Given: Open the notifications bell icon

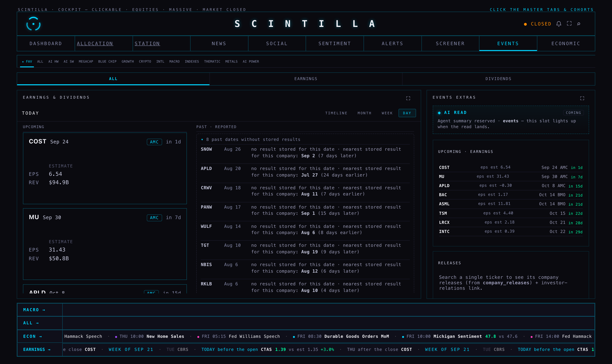Looking at the screenshot, I should pos(558,24).
